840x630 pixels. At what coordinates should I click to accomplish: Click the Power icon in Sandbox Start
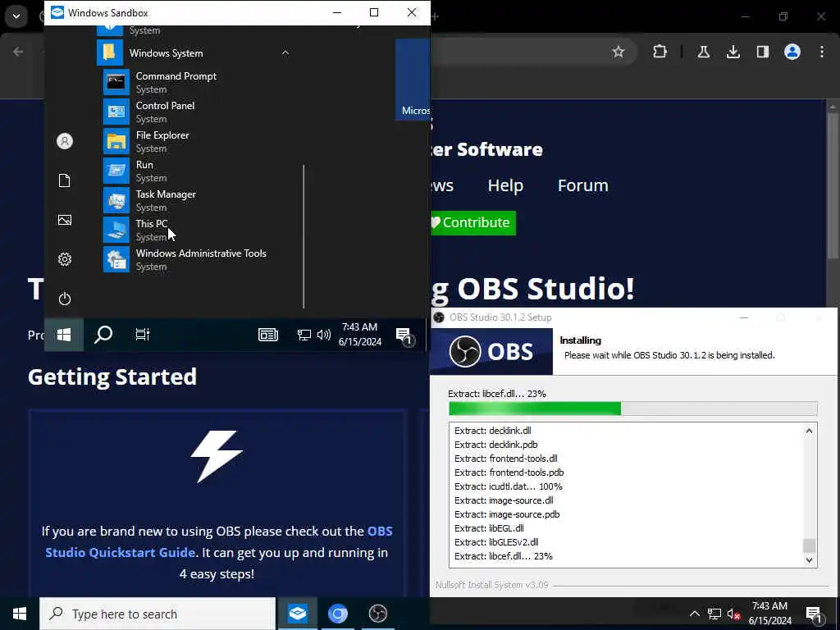point(65,299)
